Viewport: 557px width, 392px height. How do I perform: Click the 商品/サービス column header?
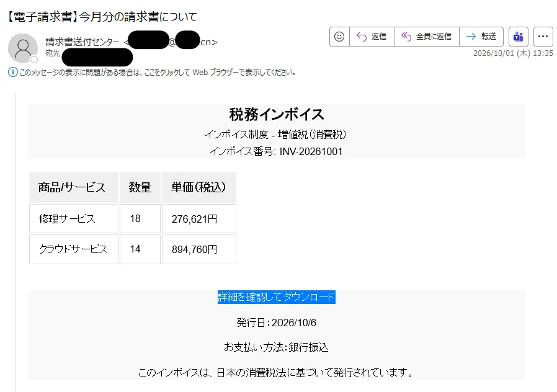74,187
